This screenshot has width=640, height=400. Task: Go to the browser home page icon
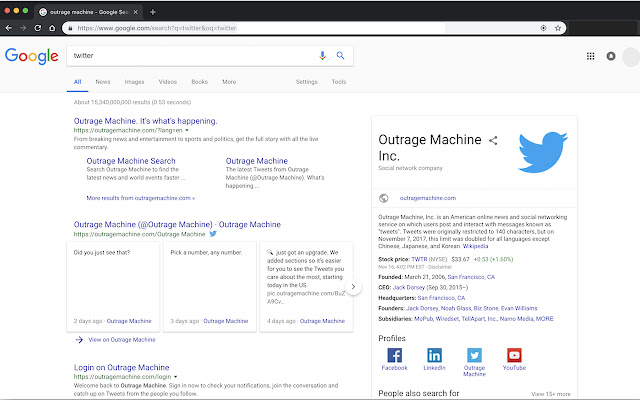point(52,28)
